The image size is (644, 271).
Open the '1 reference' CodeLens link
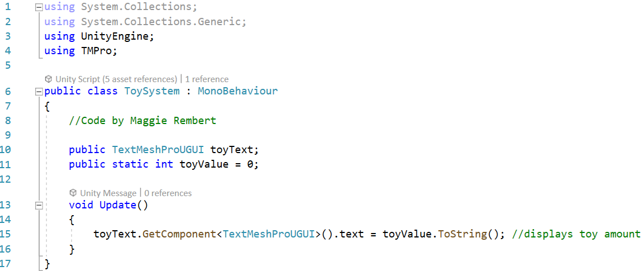tap(207, 79)
